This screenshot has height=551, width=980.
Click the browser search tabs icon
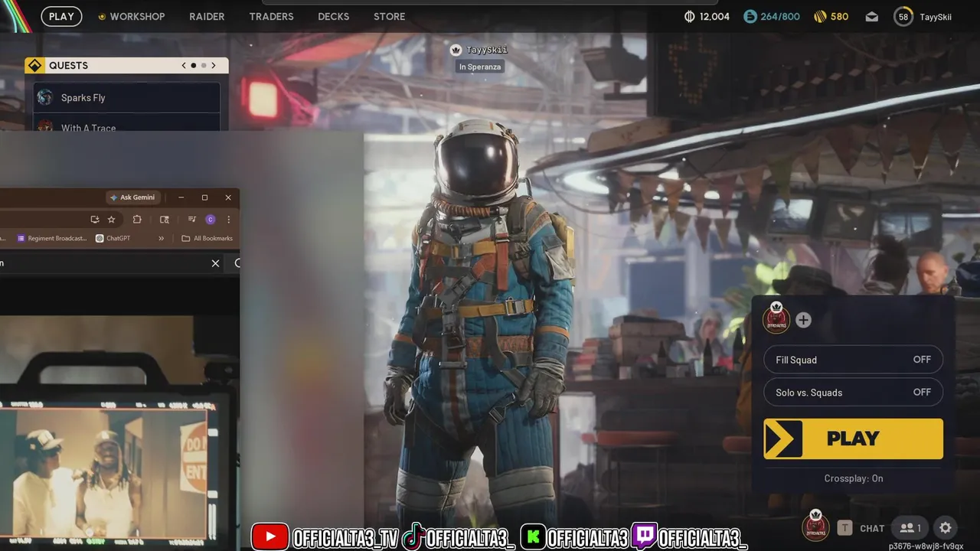click(164, 219)
